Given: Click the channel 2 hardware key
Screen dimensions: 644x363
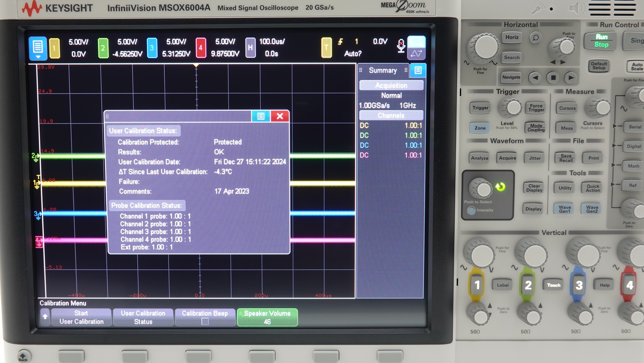Looking at the screenshot, I should coord(528,285).
